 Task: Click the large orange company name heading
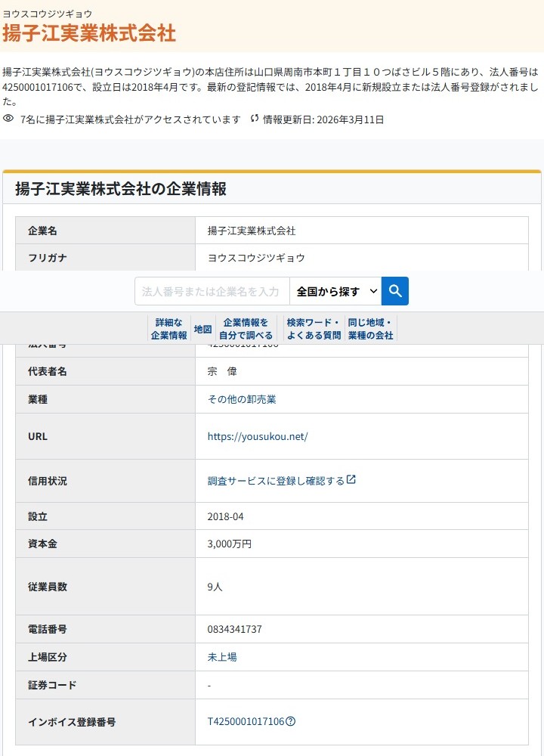[x=89, y=33]
